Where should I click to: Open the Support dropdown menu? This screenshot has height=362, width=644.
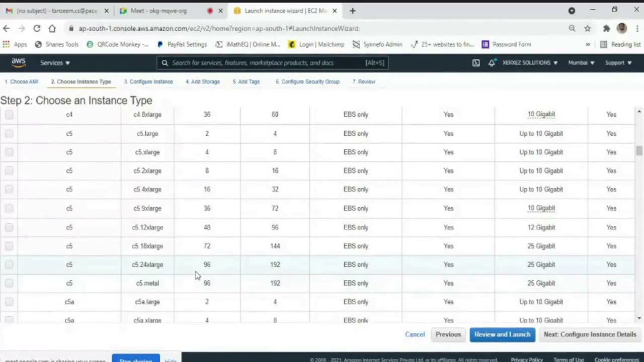(x=618, y=63)
